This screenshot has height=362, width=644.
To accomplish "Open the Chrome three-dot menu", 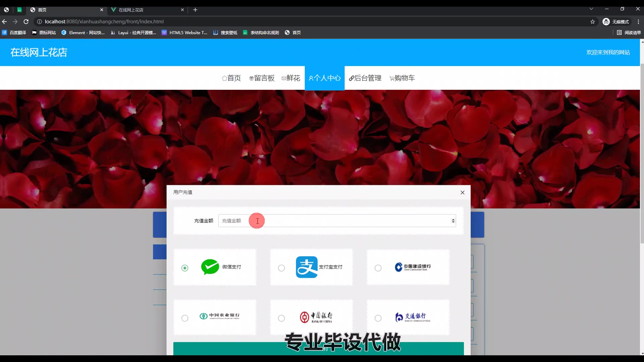I will [x=638, y=22].
